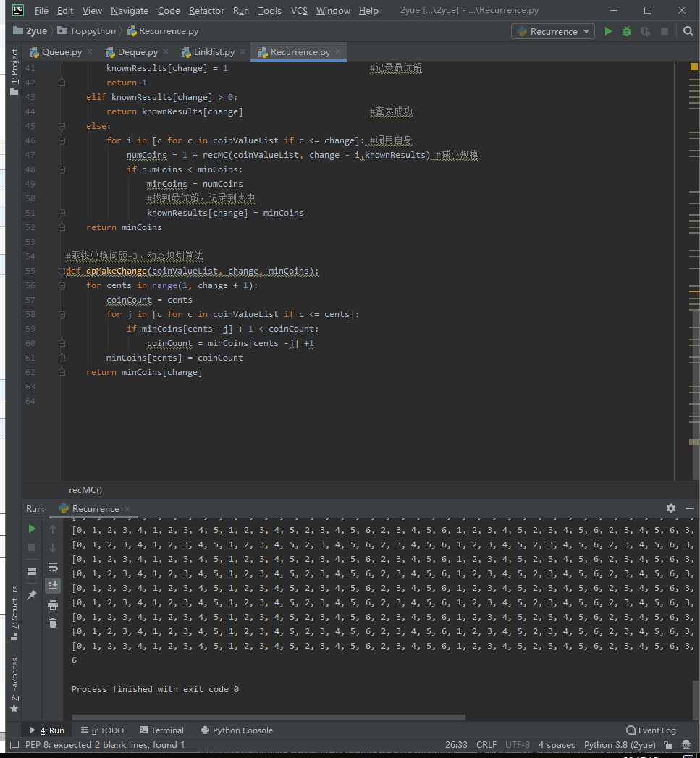Open the code inspections hector icon

click(686, 744)
